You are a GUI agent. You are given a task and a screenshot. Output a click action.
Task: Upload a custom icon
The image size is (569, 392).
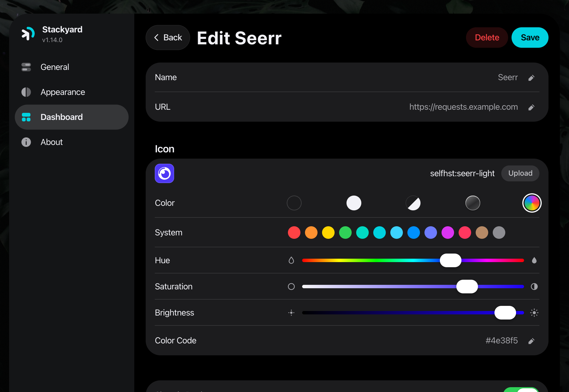point(520,173)
